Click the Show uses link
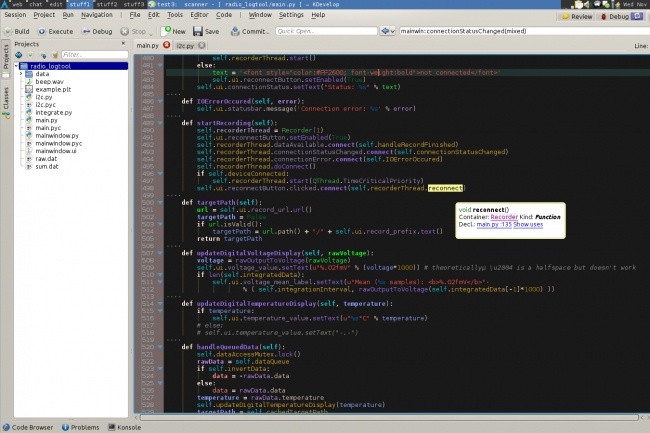The width and height of the screenshot is (650, 433). [x=528, y=225]
